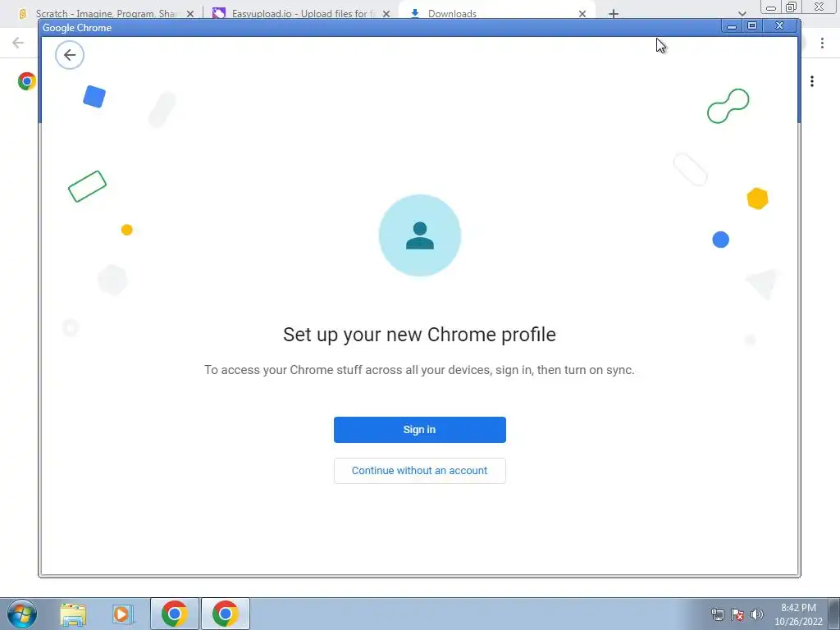Viewport: 840px width, 630px height.
Task: Open the Windows Start menu
Action: pyautogui.click(x=22, y=614)
